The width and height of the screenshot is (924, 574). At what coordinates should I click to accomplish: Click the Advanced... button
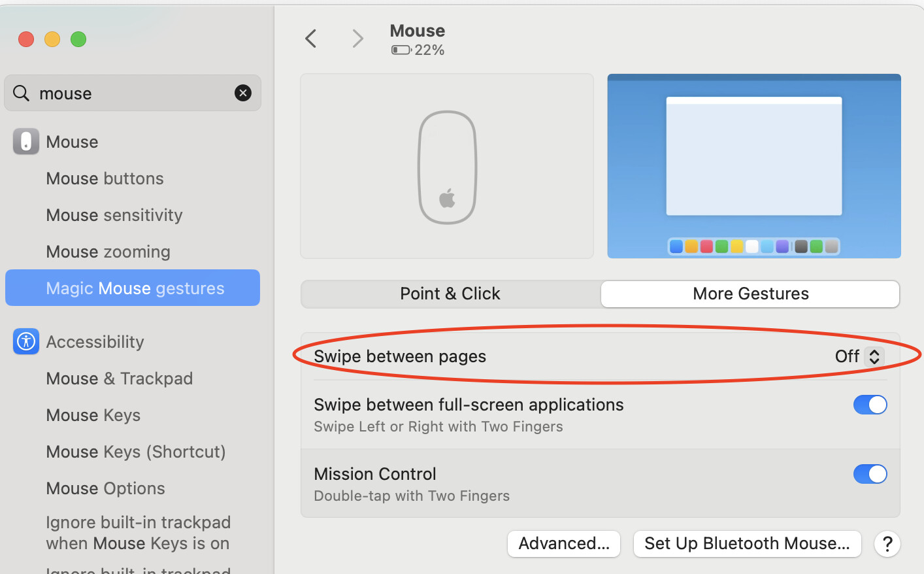pos(564,544)
